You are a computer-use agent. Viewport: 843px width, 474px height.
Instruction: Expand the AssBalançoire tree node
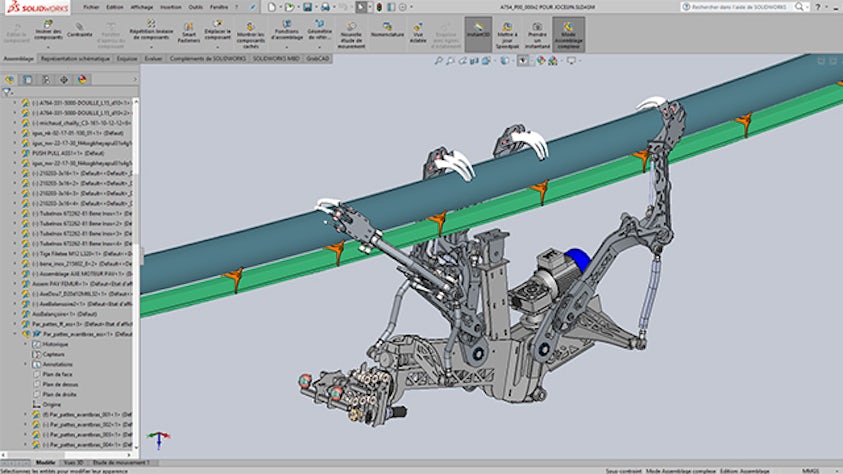[15, 314]
